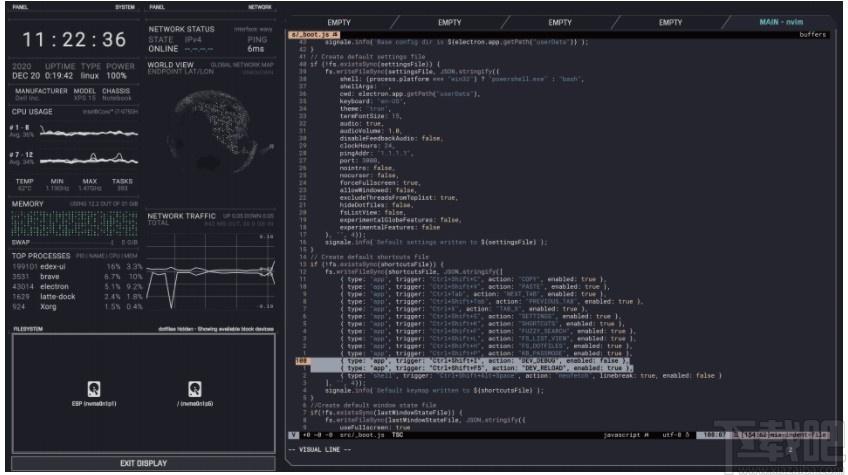Switch to the third EMPTY terminal tab
The height and width of the screenshot is (475, 848).
[560, 23]
